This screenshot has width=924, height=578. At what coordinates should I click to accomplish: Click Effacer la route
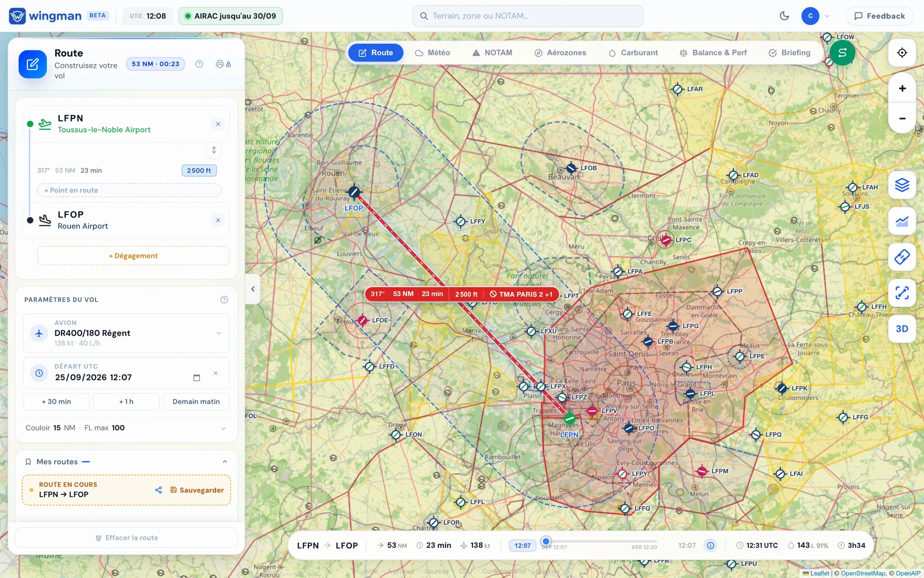[127, 538]
